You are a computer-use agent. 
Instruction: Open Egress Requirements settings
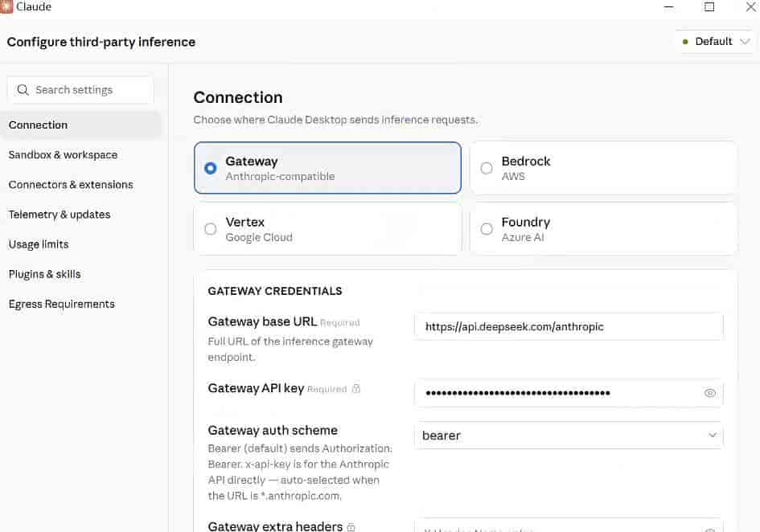coord(62,304)
